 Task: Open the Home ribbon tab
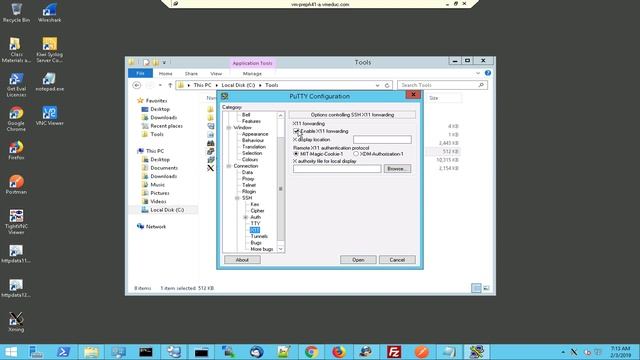click(165, 73)
